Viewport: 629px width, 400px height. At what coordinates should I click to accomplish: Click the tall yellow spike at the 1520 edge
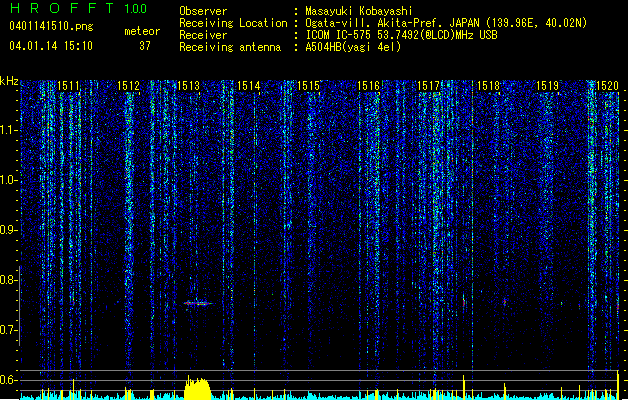[x=618, y=385]
